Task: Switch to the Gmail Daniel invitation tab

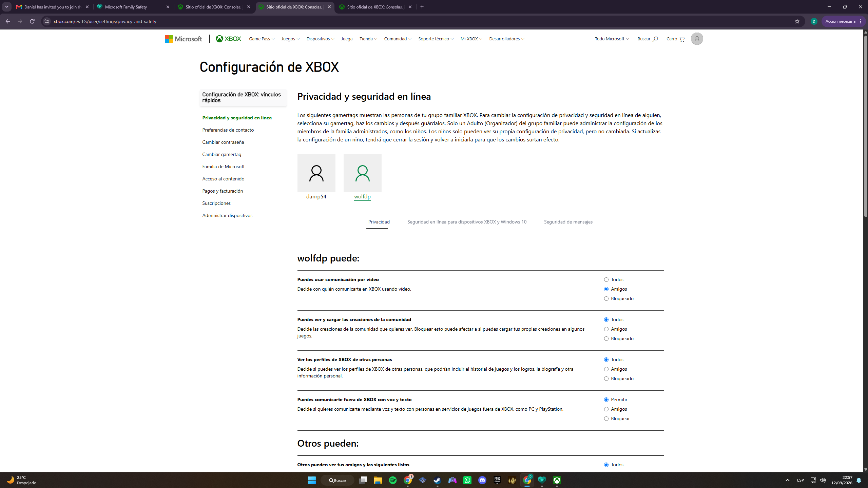Action: point(53,7)
